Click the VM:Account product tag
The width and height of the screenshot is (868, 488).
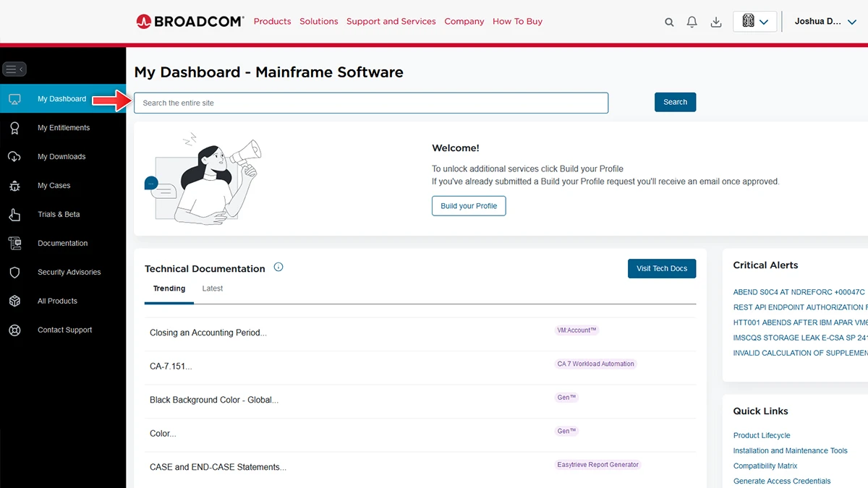[x=576, y=330]
